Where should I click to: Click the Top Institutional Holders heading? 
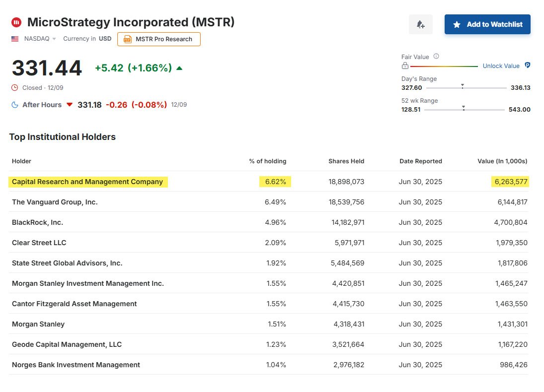63,137
